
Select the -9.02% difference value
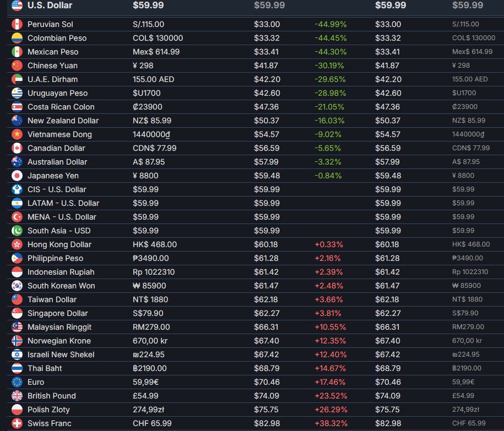[328, 134]
